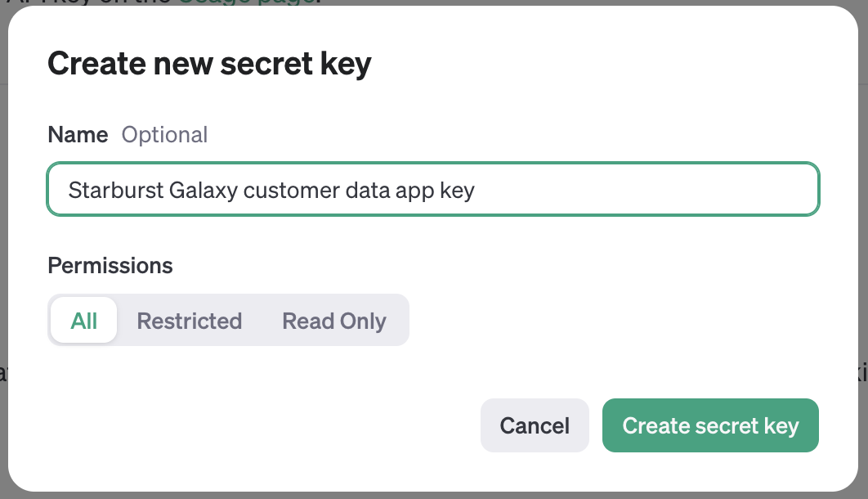Click the Create secret key button
868x499 pixels.
(x=710, y=425)
